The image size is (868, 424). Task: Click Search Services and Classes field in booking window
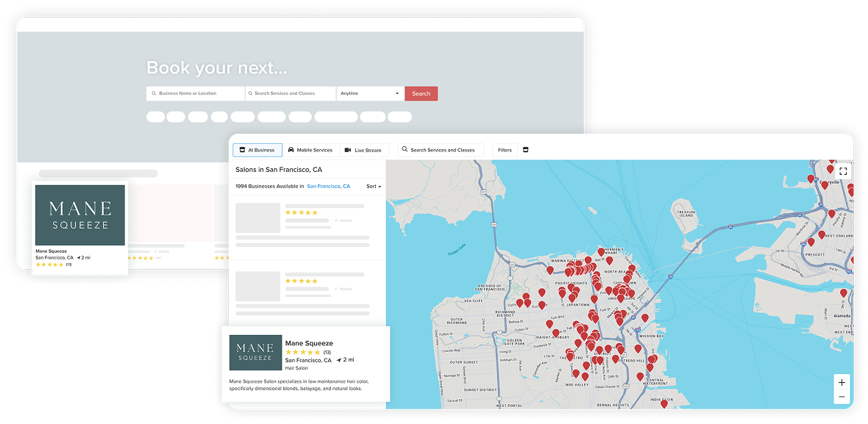pos(291,93)
